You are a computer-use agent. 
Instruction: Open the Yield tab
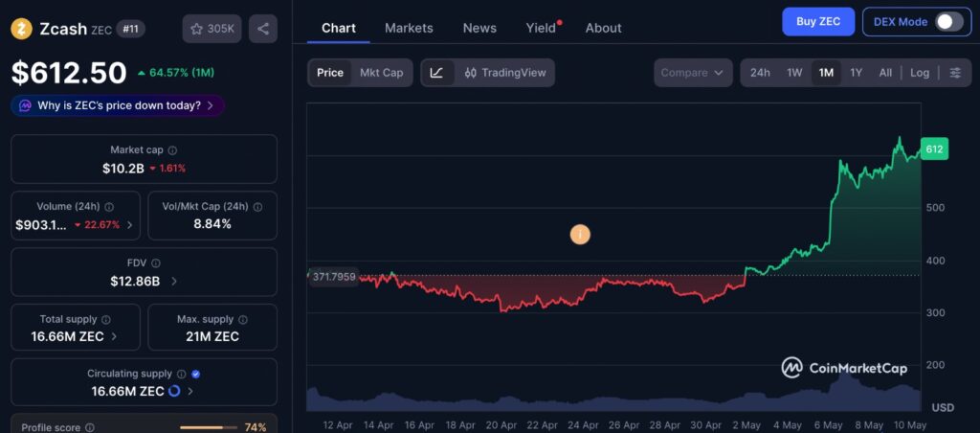542,28
